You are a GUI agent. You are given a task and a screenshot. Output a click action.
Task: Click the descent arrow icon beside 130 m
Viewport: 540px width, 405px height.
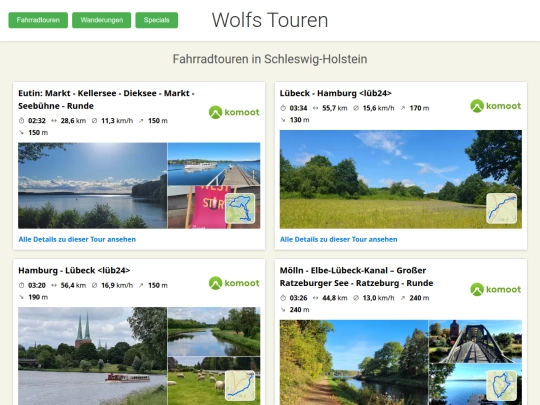coord(283,120)
